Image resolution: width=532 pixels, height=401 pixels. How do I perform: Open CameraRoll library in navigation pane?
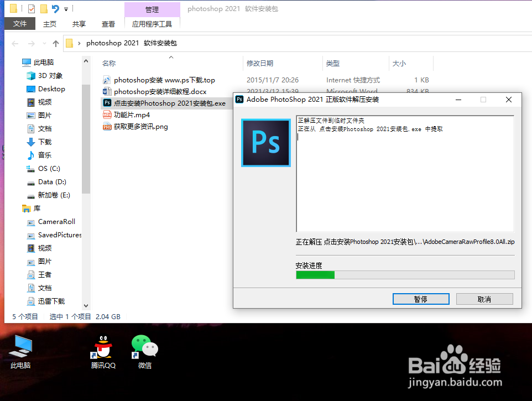56,222
